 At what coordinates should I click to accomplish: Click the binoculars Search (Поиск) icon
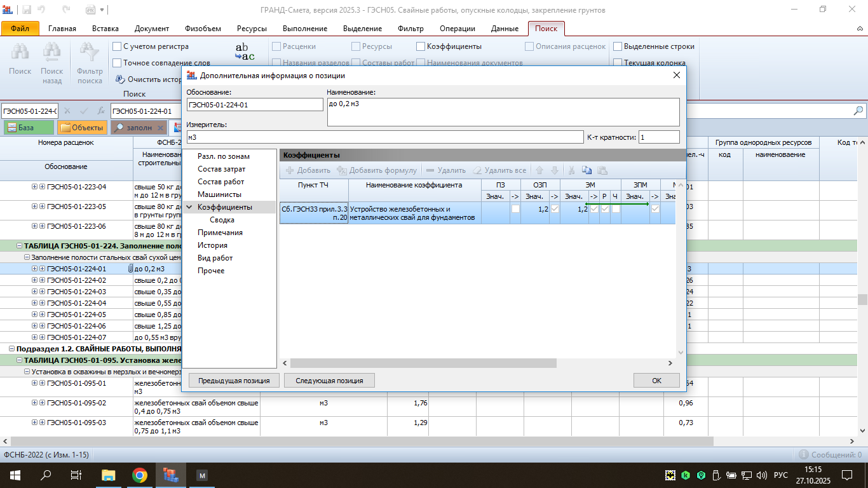click(20, 53)
